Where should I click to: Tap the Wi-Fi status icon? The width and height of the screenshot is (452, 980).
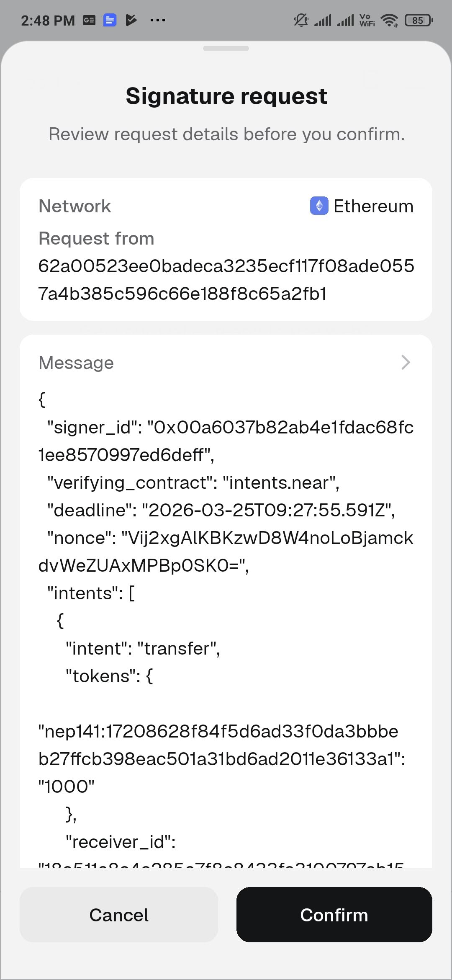point(389,19)
